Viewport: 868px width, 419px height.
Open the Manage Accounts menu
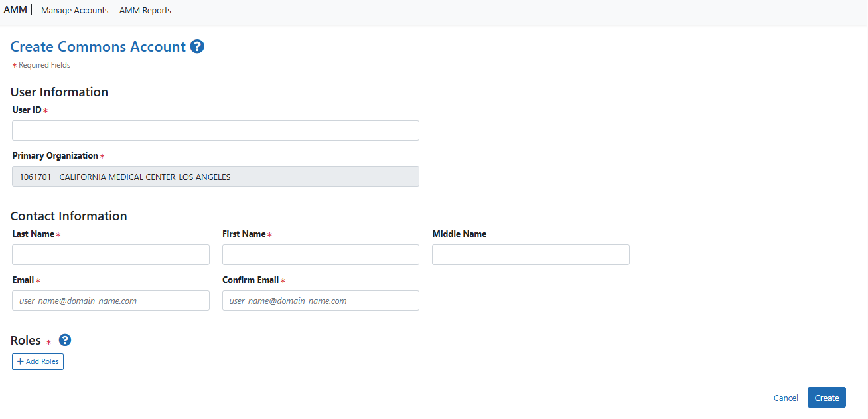tap(75, 11)
